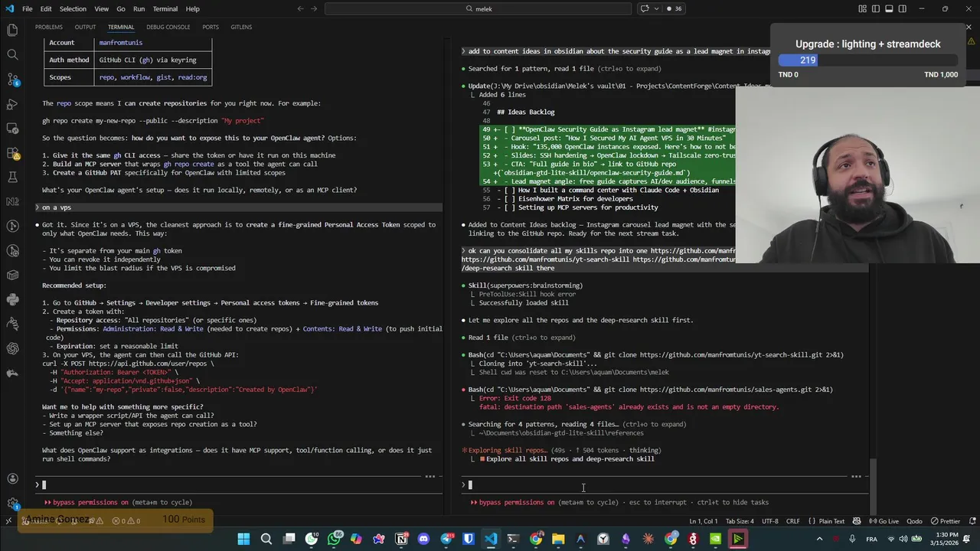Expand 'Searching for 4 patterns' line
Screen dimensions: 980x551
577,424
